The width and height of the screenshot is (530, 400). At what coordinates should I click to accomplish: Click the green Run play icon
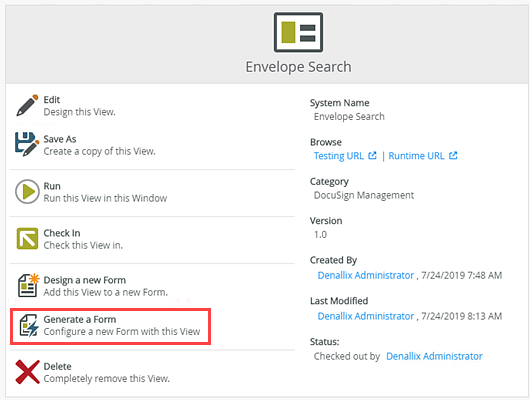pyautogui.click(x=27, y=192)
